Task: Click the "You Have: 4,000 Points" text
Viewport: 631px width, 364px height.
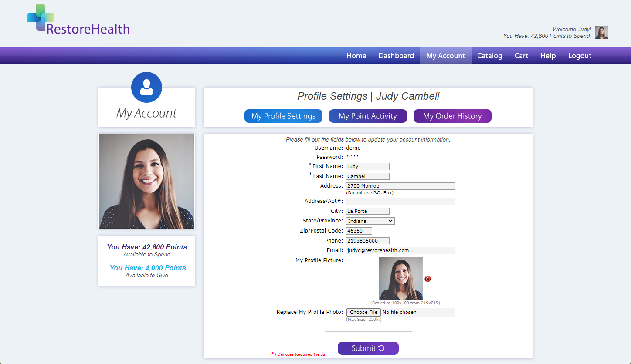Action: (148, 268)
